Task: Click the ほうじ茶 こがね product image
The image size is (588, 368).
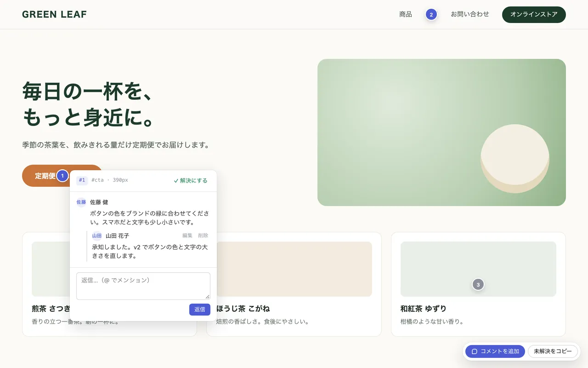Action: [x=294, y=269]
